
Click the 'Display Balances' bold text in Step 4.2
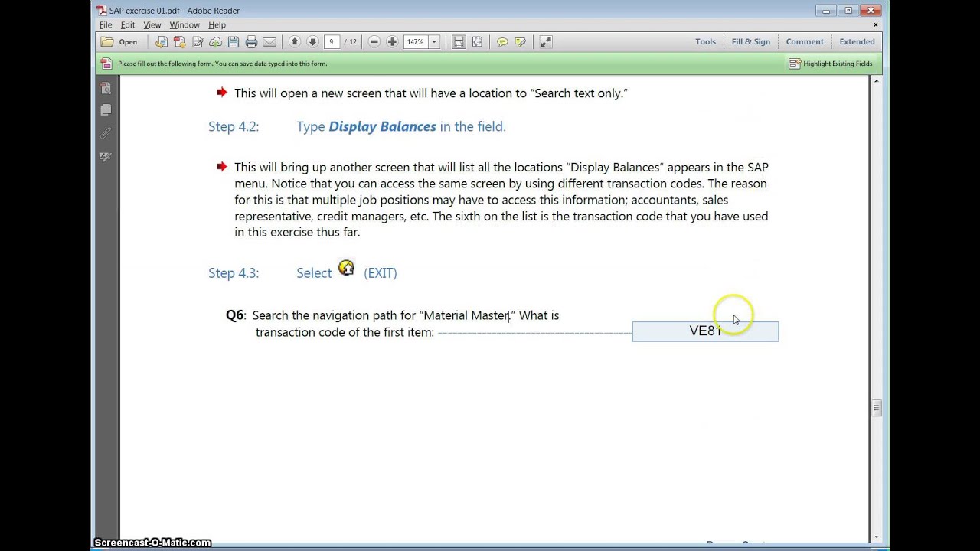point(382,127)
